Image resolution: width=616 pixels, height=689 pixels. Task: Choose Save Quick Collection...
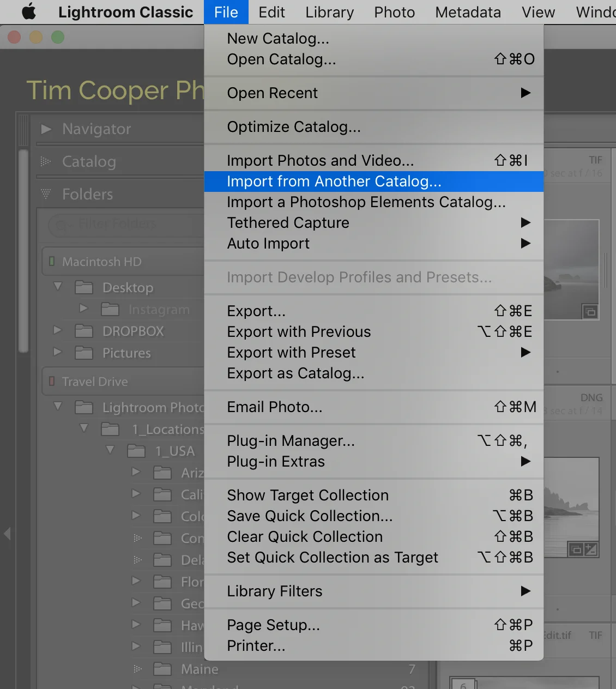[x=374, y=516]
